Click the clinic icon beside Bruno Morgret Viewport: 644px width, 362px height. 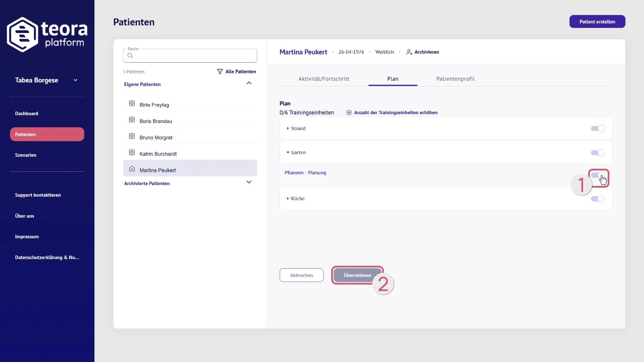(132, 136)
